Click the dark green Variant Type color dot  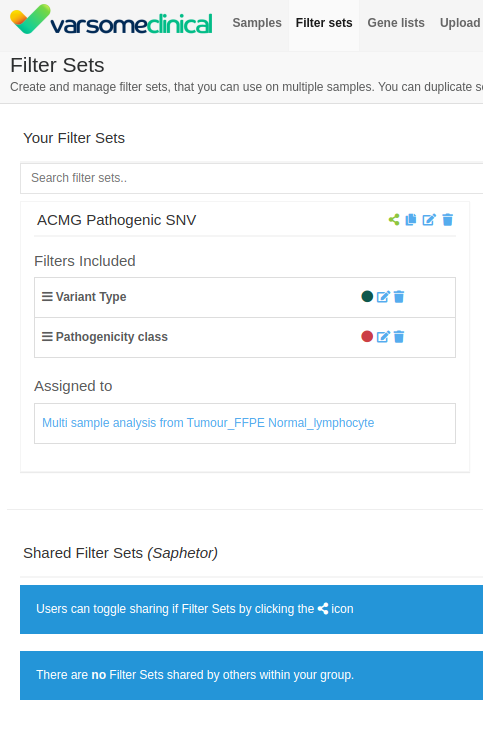(367, 296)
